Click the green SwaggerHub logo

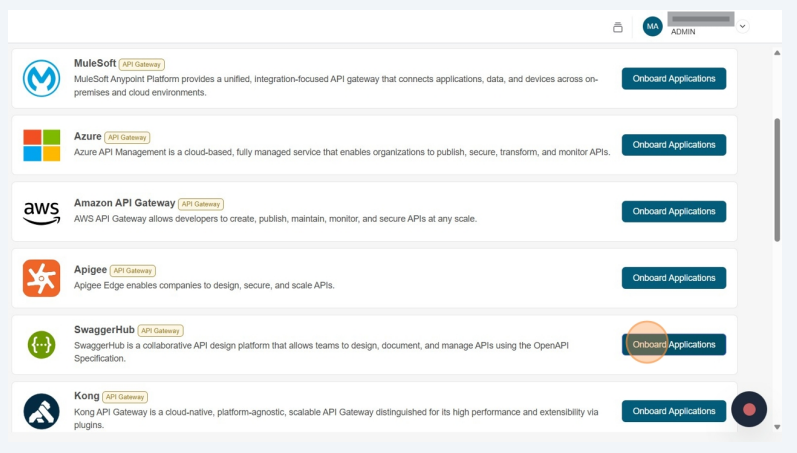point(42,345)
